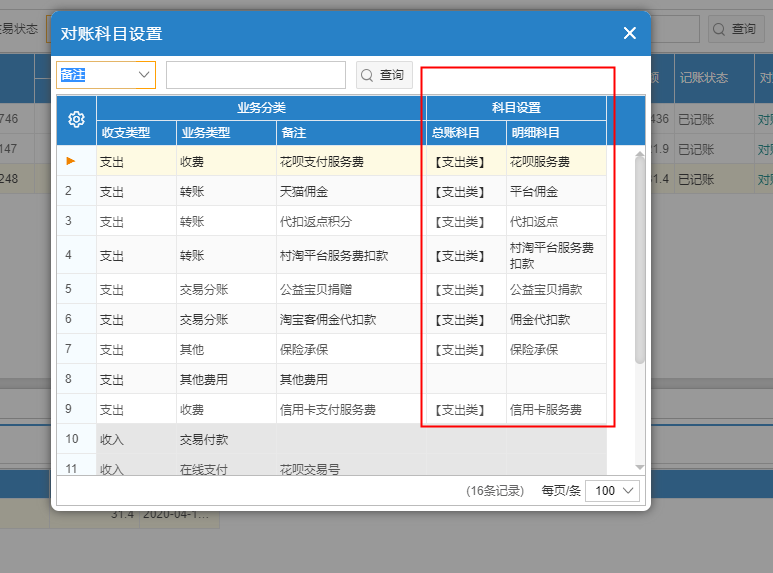This screenshot has width=773, height=573.
Task: Click the 代扣返点 detail subject cell
Action: tap(556, 221)
